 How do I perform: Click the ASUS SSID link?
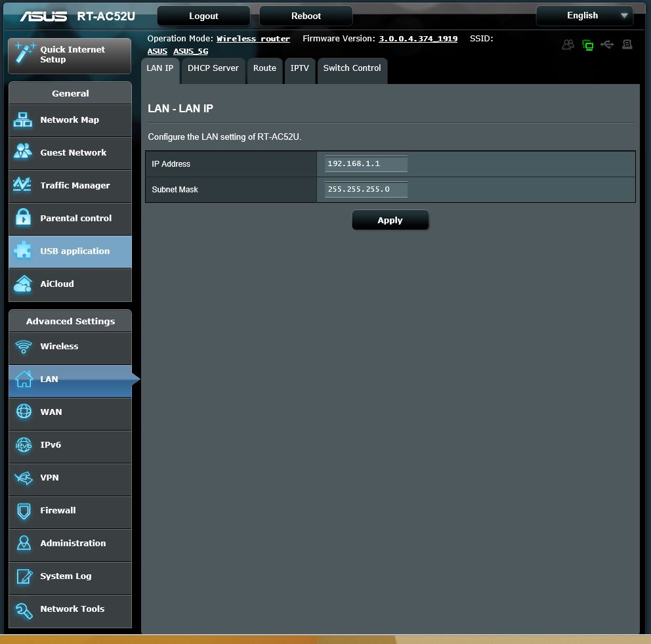[157, 51]
